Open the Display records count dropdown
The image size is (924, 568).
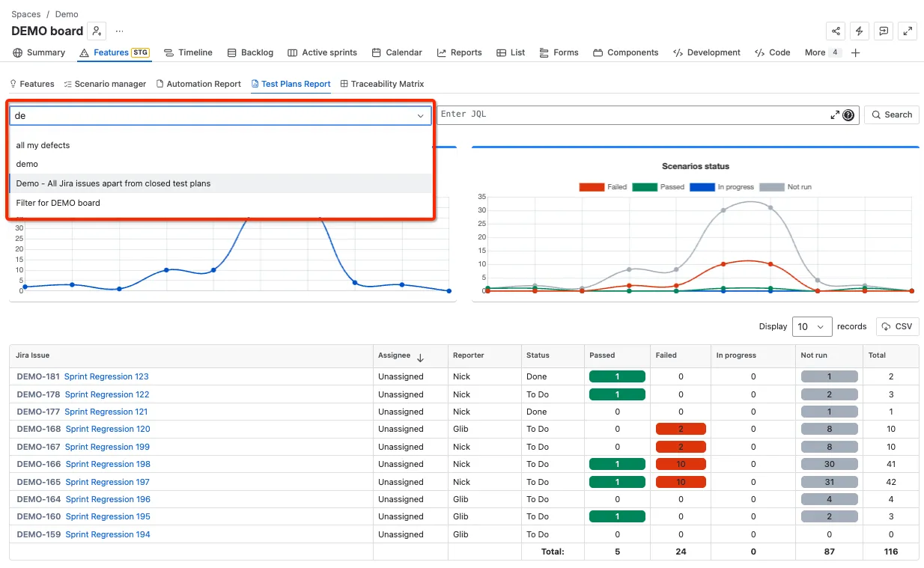tap(812, 326)
